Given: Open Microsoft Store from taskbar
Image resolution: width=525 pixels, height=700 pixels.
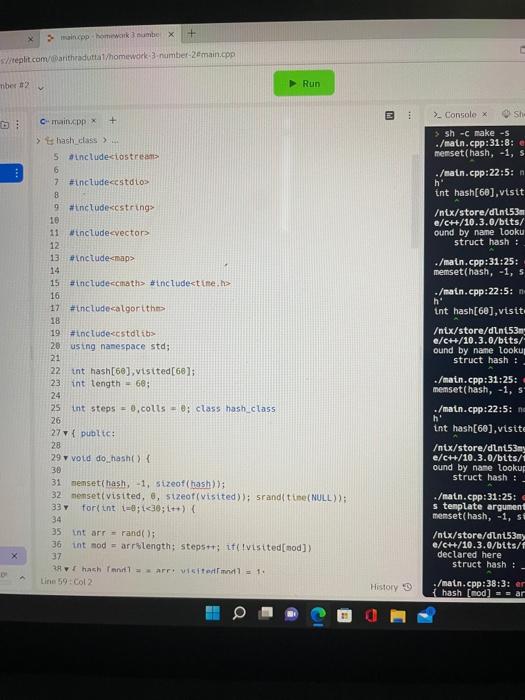Looking at the screenshot, I should click(344, 616).
